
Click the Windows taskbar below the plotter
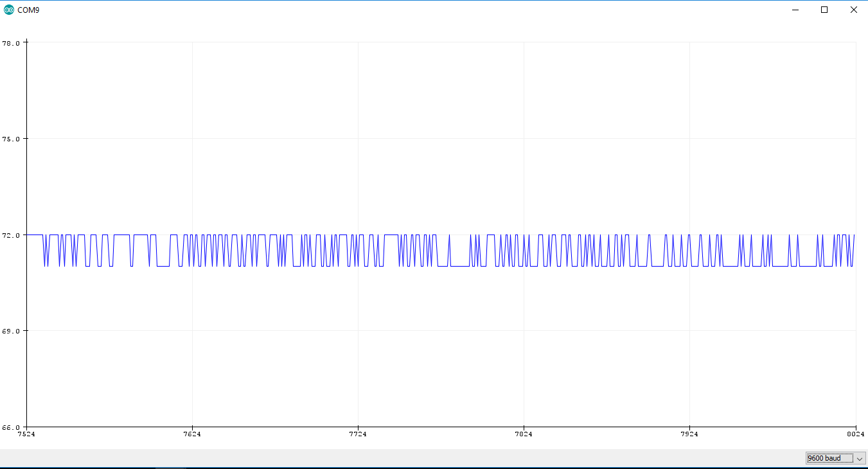(x=385, y=466)
